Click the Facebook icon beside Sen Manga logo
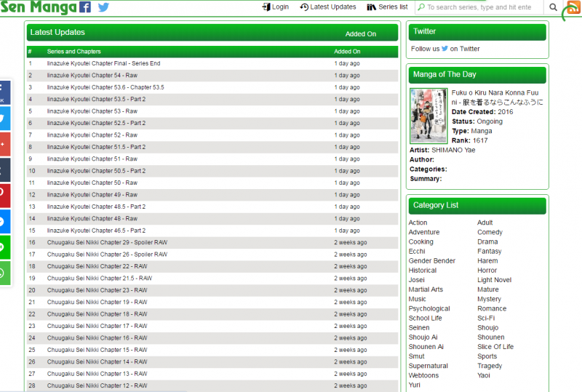The image size is (582, 392). [x=85, y=7]
